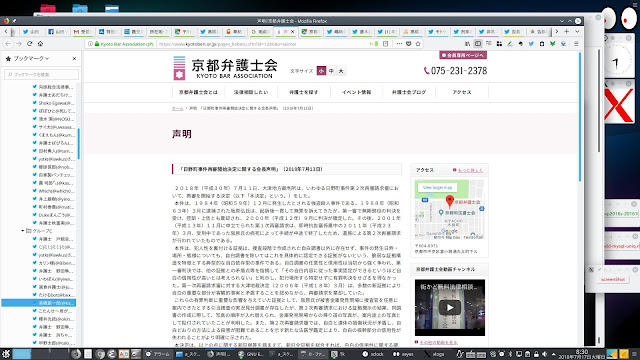Reload the current page

point(29,44)
